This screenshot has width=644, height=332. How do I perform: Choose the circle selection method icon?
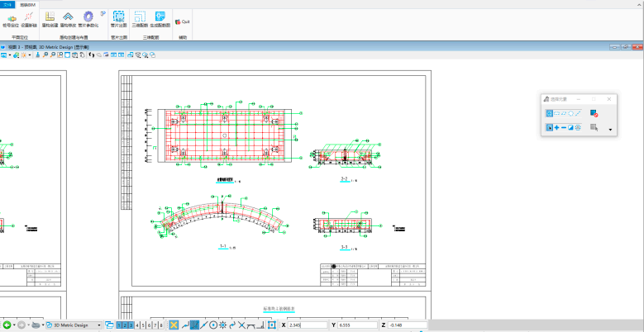(570, 112)
